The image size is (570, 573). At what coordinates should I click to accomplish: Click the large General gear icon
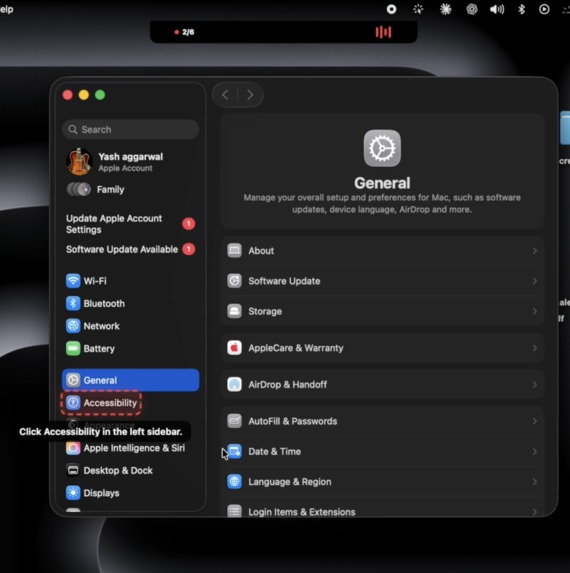(382, 148)
